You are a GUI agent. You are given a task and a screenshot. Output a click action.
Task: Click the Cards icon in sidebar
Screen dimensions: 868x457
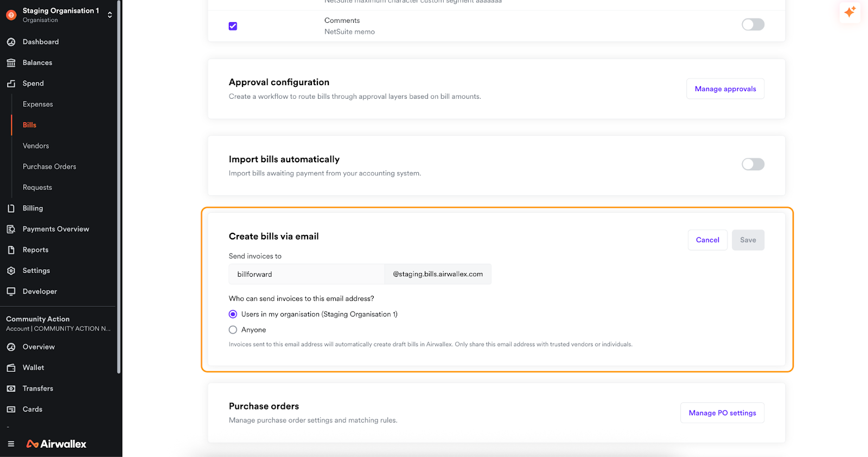[x=11, y=409]
